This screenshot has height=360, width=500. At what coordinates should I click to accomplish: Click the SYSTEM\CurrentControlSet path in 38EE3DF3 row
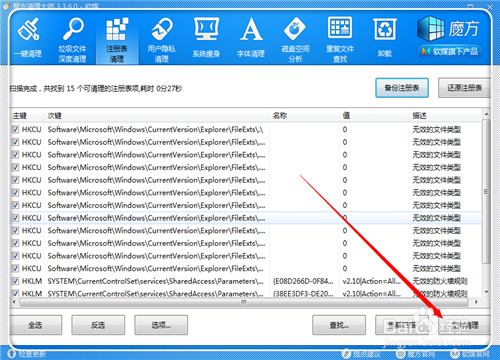point(156,294)
